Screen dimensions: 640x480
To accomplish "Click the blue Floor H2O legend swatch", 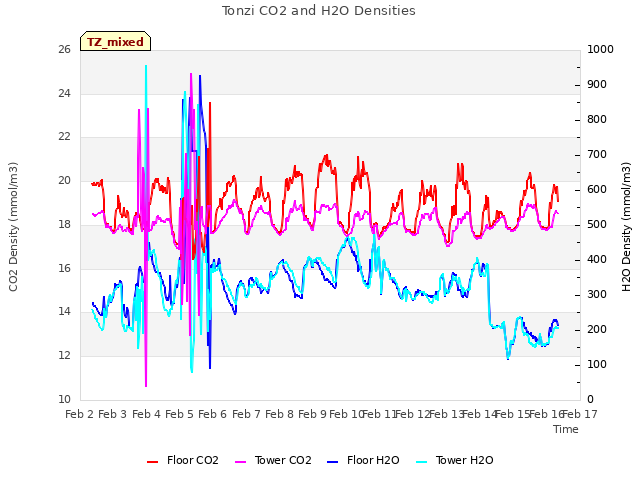I will click(333, 462).
